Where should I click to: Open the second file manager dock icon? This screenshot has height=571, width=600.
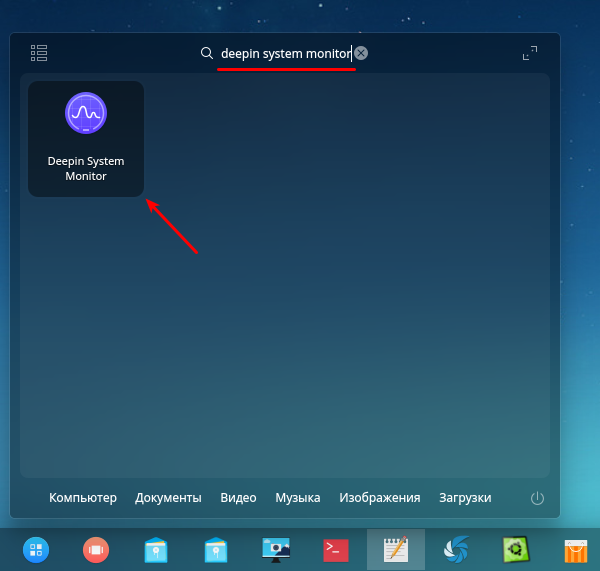tap(216, 550)
